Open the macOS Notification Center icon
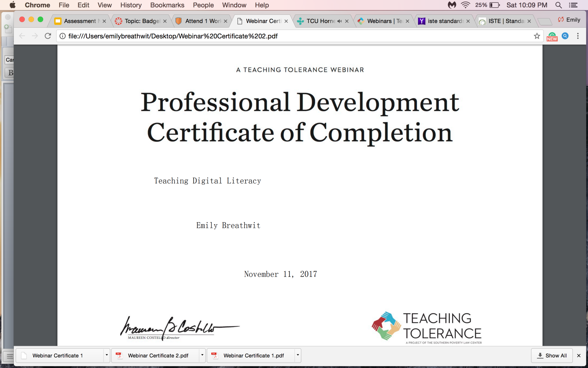The image size is (588, 368). tap(573, 5)
